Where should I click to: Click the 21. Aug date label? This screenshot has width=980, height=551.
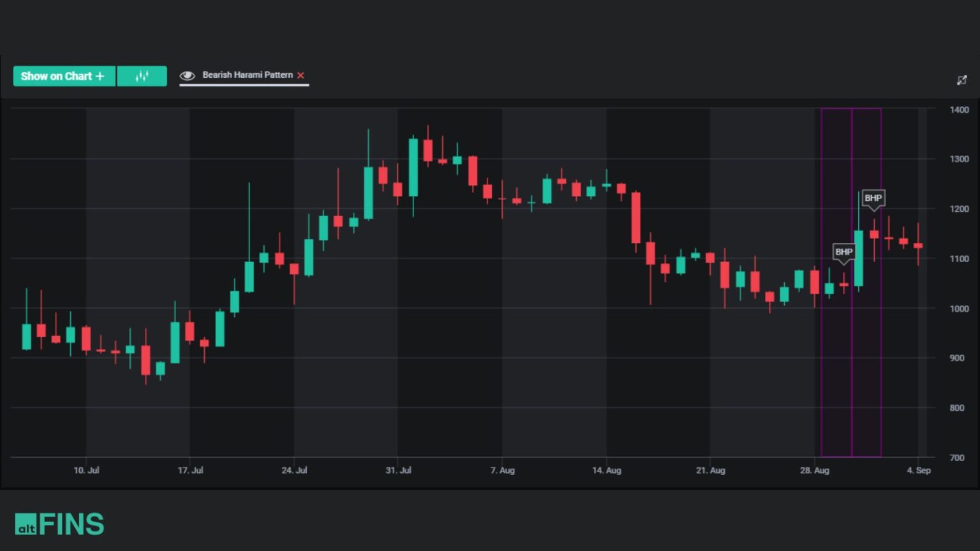[x=710, y=471]
